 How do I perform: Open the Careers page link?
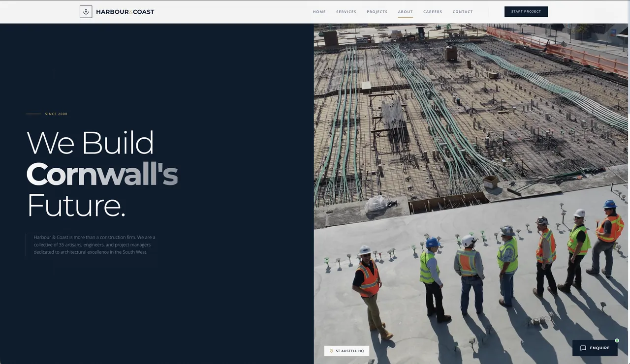(433, 12)
